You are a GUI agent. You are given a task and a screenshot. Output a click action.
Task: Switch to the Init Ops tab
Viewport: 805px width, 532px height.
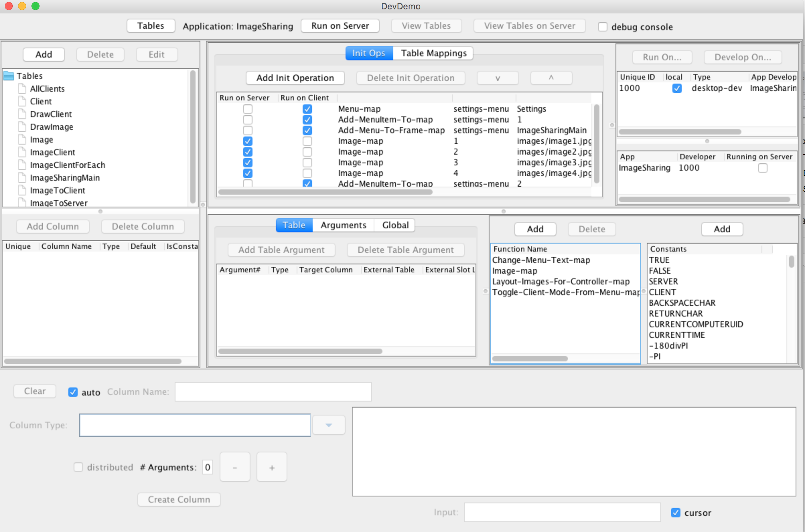(369, 53)
